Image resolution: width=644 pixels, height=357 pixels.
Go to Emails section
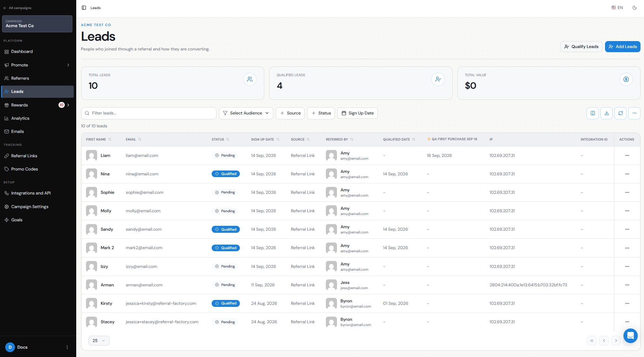tap(38, 132)
